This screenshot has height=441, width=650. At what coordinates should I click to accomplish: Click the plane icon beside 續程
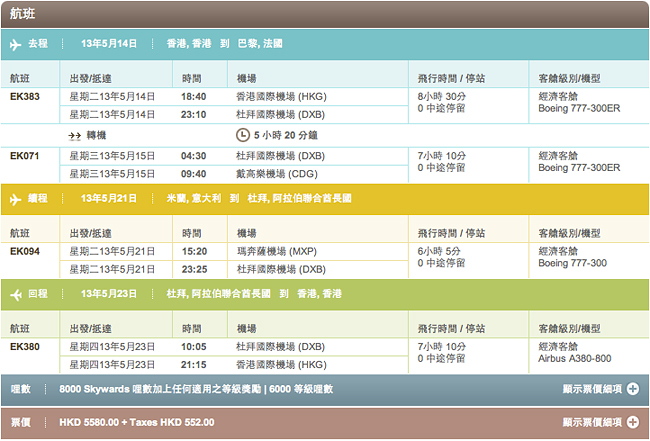point(15,199)
